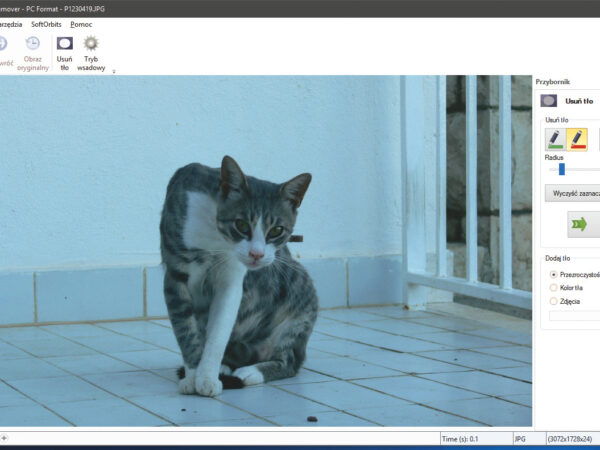Click the green arrow run button

[x=581, y=225]
